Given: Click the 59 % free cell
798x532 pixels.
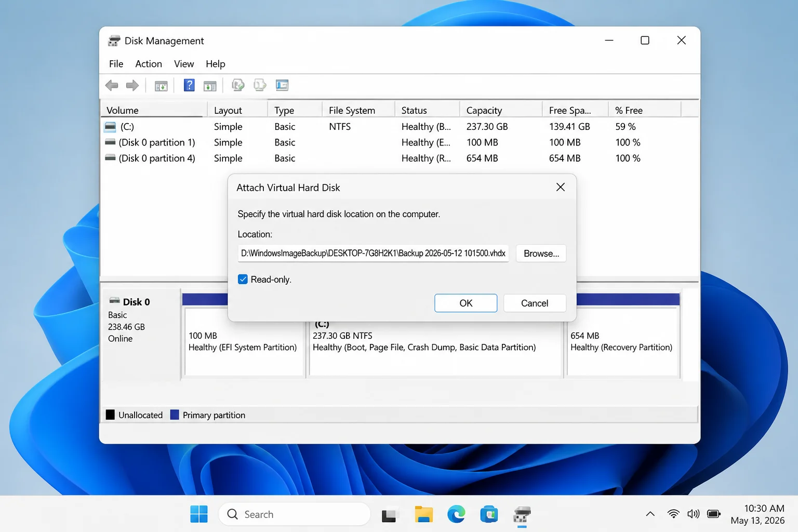Looking at the screenshot, I should pos(626,126).
